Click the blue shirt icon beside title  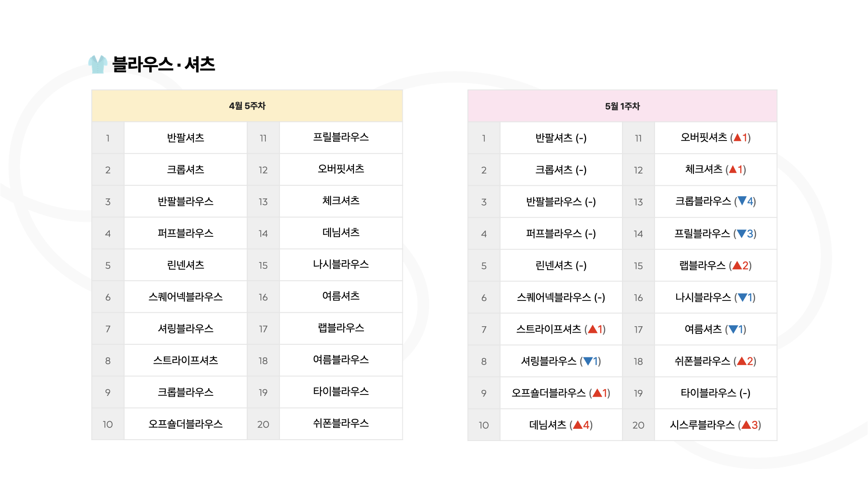coord(98,65)
